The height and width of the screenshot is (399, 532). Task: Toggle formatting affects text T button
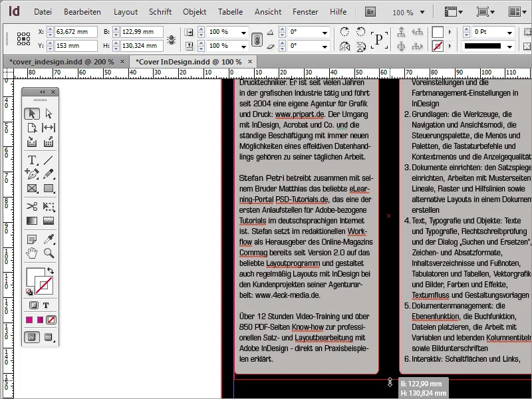coord(46,305)
